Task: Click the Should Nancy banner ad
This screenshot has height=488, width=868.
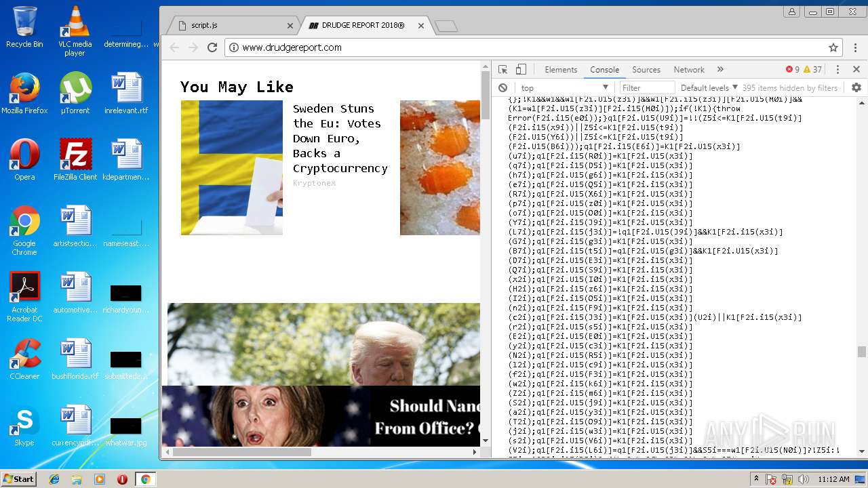Action: click(321, 415)
